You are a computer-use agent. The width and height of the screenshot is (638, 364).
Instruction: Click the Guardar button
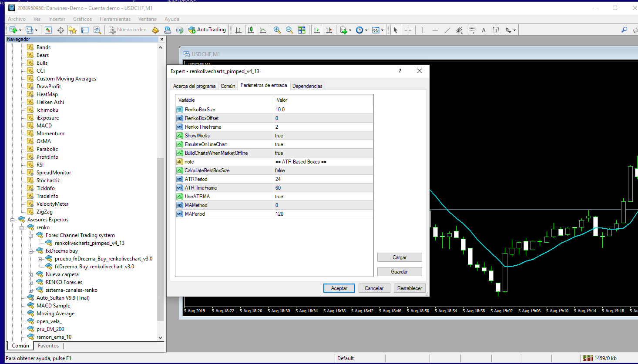point(400,272)
